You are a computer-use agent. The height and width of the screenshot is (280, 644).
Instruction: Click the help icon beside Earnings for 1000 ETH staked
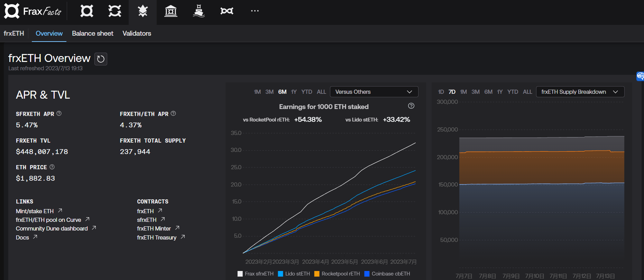pyautogui.click(x=411, y=106)
